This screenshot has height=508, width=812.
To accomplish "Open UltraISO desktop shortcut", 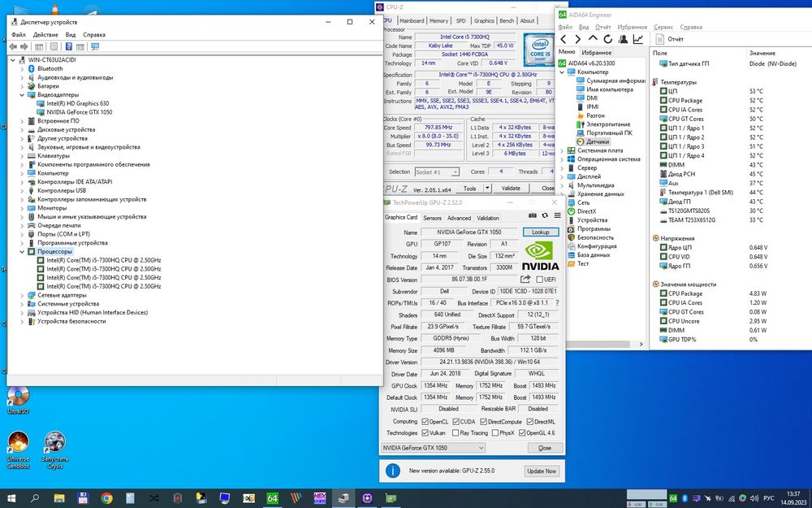I will (18, 400).
